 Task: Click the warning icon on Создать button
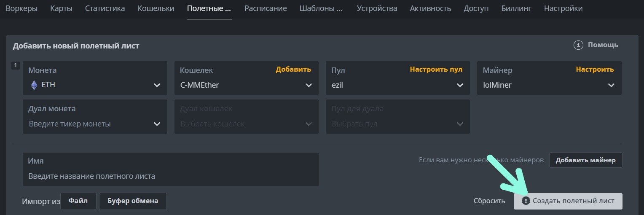click(x=526, y=201)
